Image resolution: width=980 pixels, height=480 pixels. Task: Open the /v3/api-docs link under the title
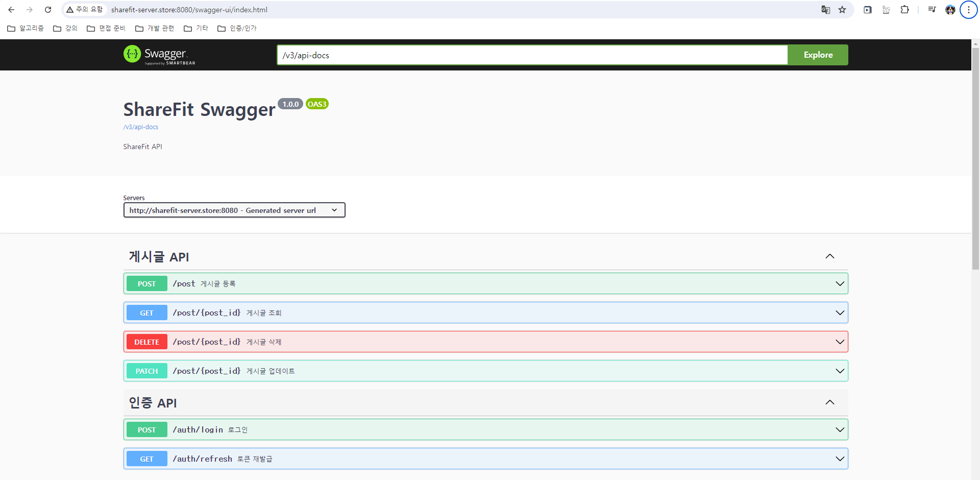point(141,127)
